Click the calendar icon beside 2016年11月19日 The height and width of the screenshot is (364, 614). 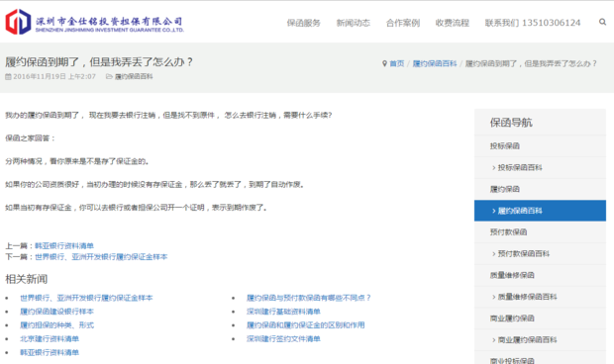click(x=8, y=76)
